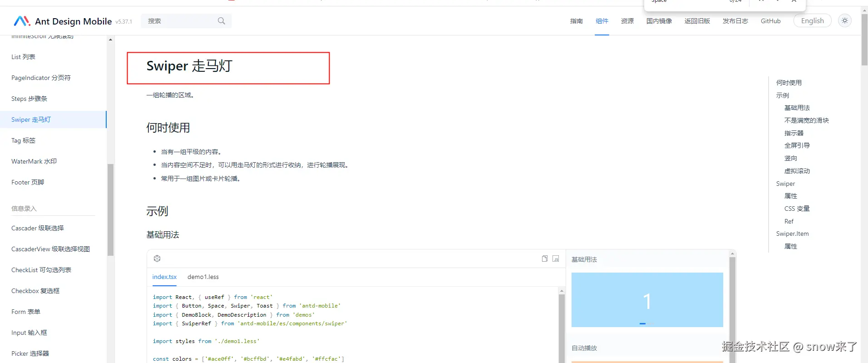
Task: Click the Swiper 走马灯 page heading
Action: 189,66
